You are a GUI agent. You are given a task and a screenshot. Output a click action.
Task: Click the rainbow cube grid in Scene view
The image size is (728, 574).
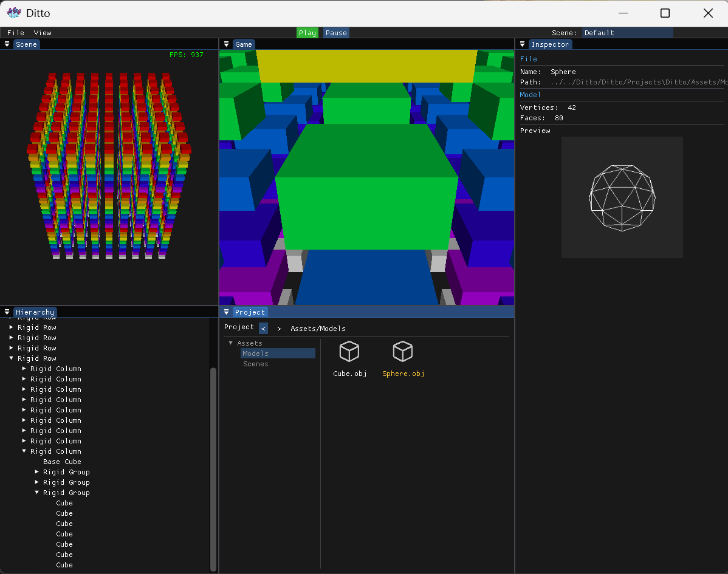pos(109,165)
